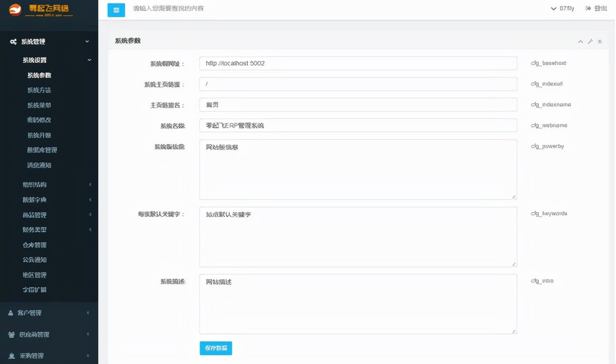Viewport: 616px width, 364px height.
Task: Click the cfg_intro label text
Action: pos(542,281)
